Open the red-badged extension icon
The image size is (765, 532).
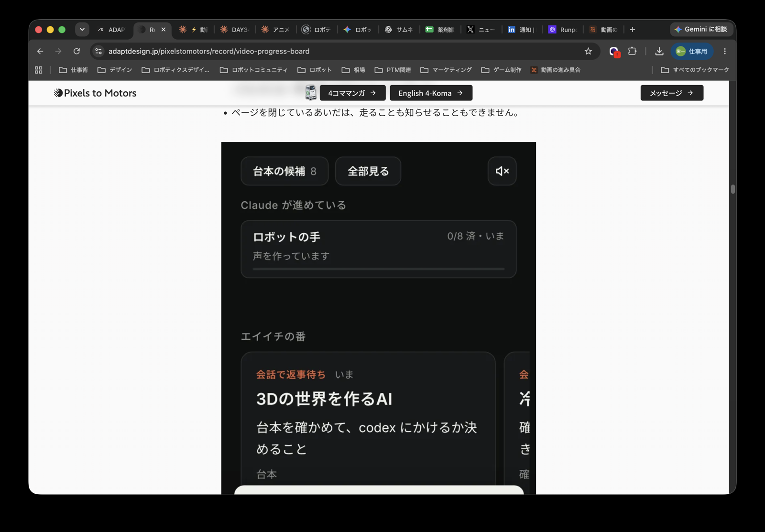click(614, 52)
